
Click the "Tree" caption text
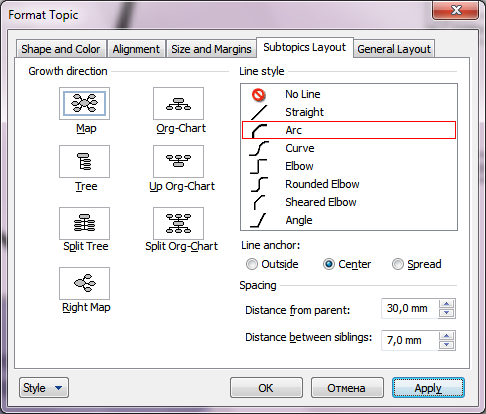click(86, 186)
